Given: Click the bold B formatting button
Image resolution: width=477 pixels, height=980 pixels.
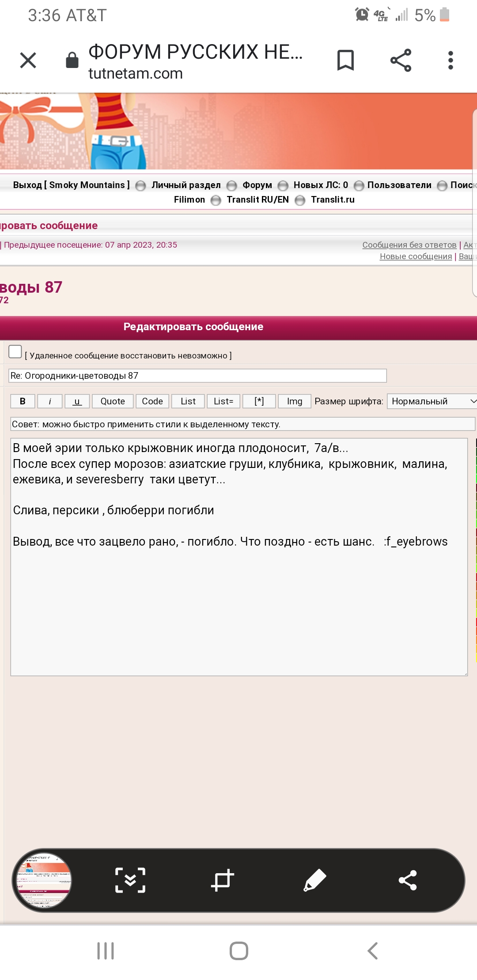Looking at the screenshot, I should click(x=23, y=401).
